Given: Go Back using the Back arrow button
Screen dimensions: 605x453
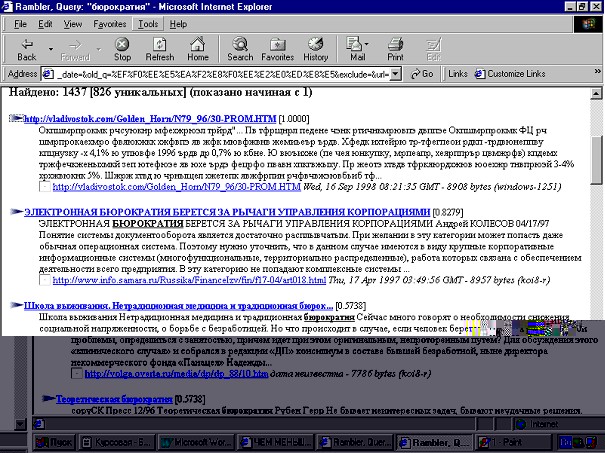Looking at the screenshot, I should 27,49.
